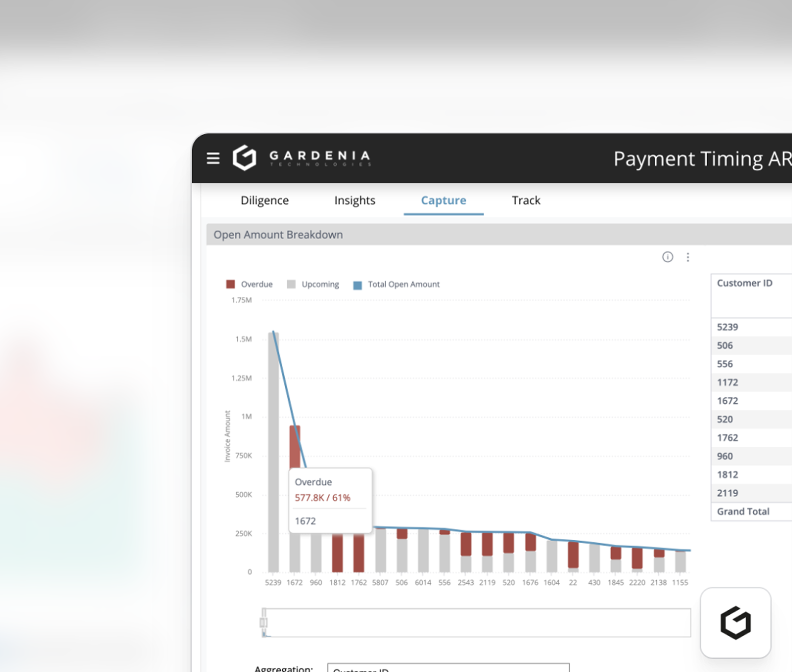Screen dimensions: 792x672
Task: Click the bar for customer 2543
Action: point(466,552)
